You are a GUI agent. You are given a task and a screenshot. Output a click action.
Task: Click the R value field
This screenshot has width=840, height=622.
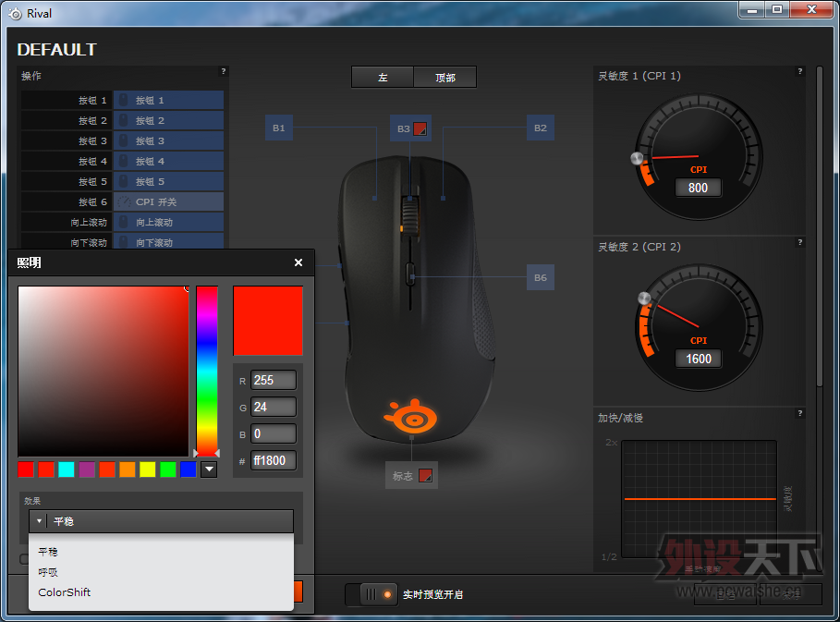(274, 381)
